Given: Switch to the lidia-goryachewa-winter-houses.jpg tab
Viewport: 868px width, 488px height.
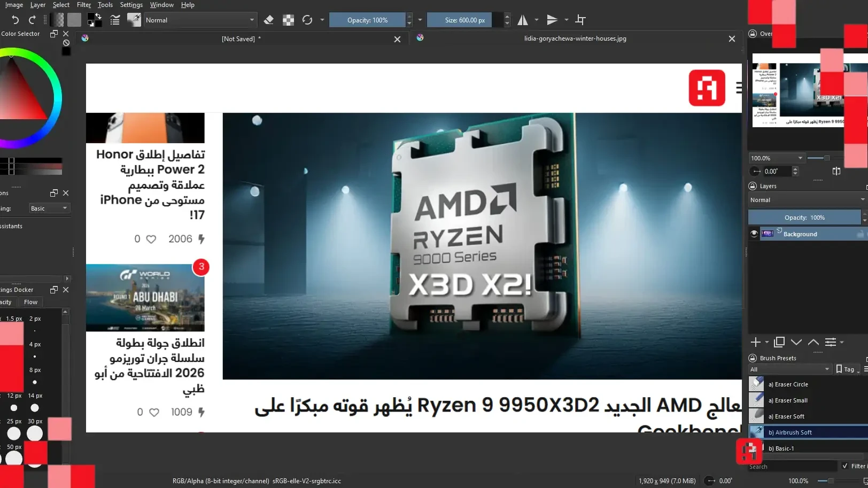Looking at the screenshot, I should pos(575,38).
